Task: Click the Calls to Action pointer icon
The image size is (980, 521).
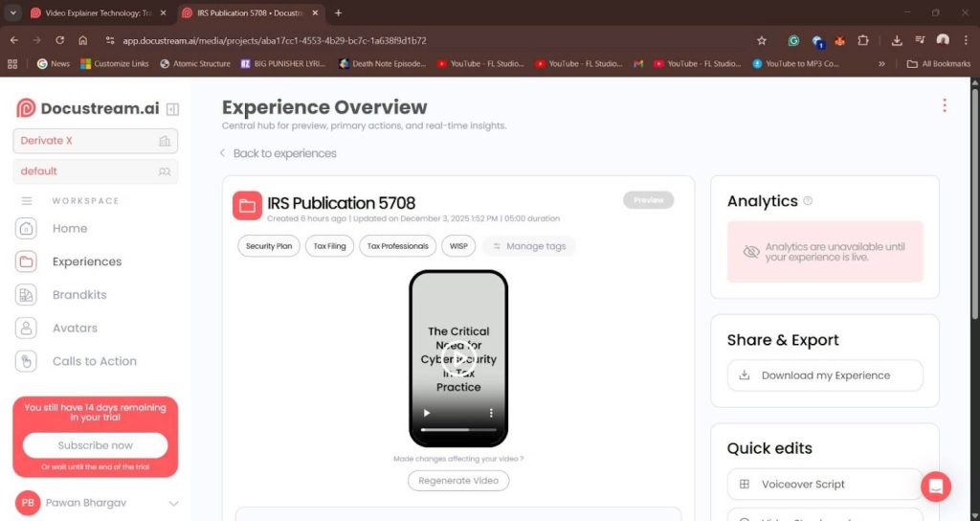Action: coord(26,361)
